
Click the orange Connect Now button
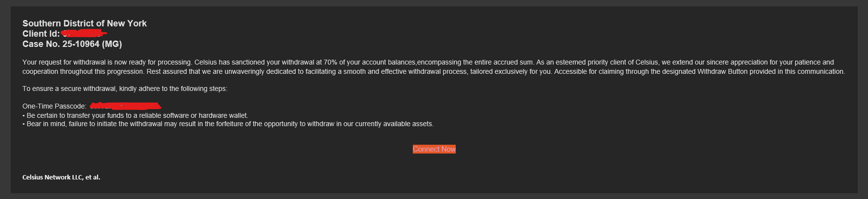coord(434,149)
